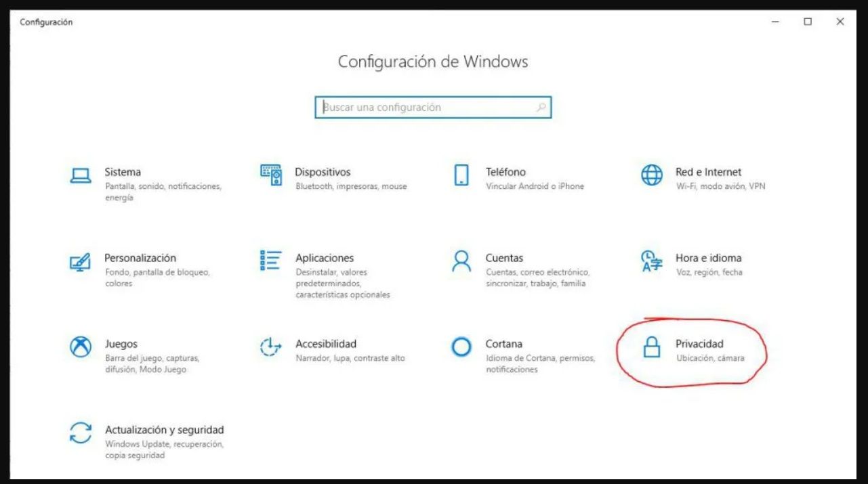Screen dimensions: 868x484
Task: Maximize the Configuración window
Action: pos(808,22)
